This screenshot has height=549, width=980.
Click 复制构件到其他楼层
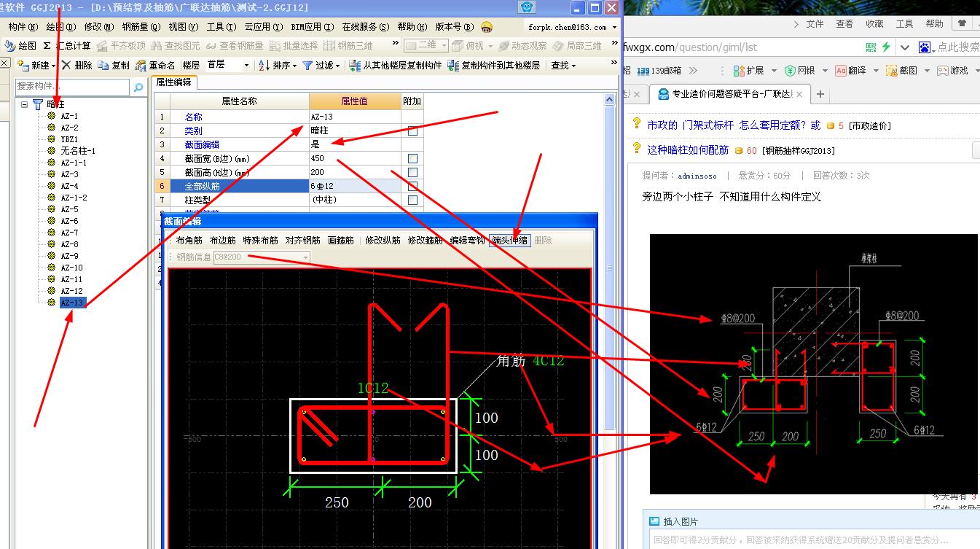tap(495, 65)
